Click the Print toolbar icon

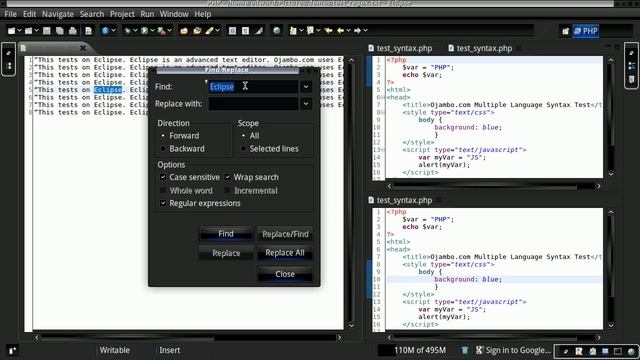(73, 31)
